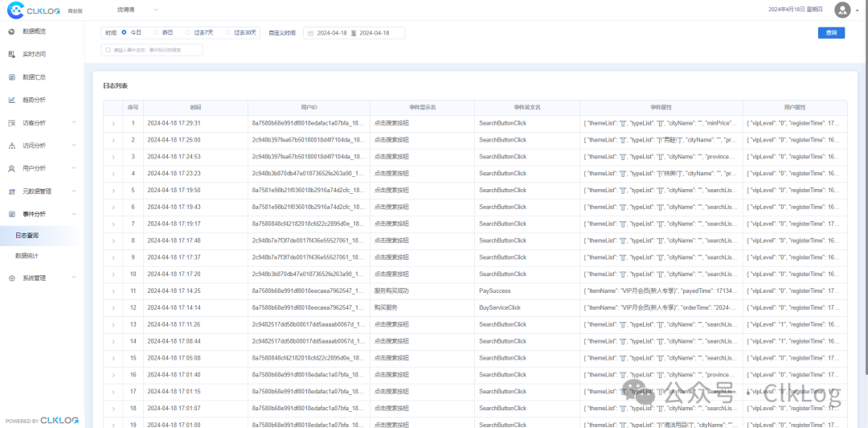Click the 事件分析 sidebar icon

tap(11, 214)
